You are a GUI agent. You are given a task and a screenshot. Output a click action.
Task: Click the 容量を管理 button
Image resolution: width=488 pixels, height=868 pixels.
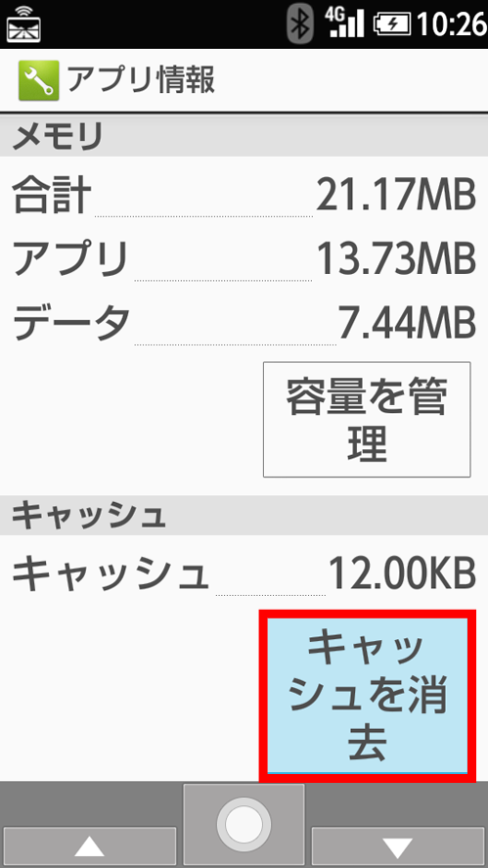click(367, 420)
